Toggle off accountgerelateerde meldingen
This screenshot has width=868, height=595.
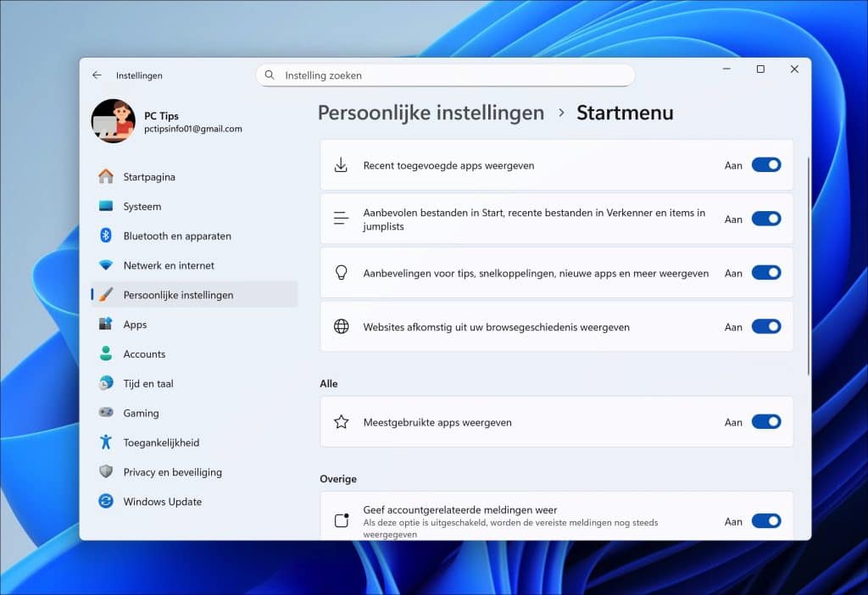coord(766,520)
